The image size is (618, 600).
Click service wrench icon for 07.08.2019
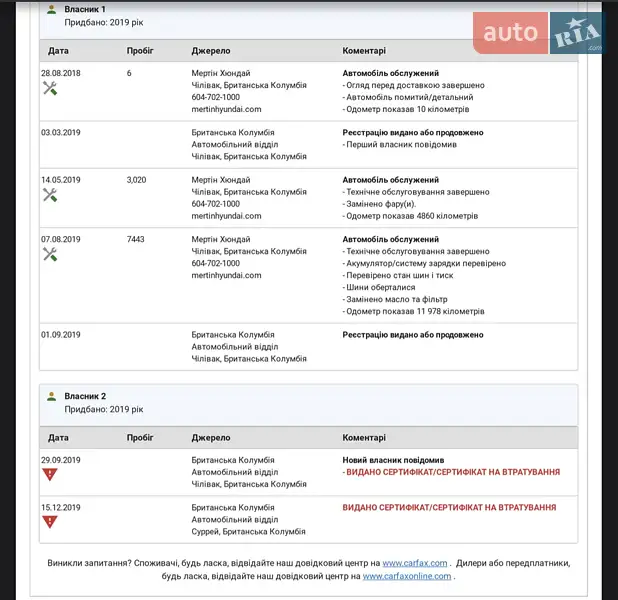(x=50, y=255)
